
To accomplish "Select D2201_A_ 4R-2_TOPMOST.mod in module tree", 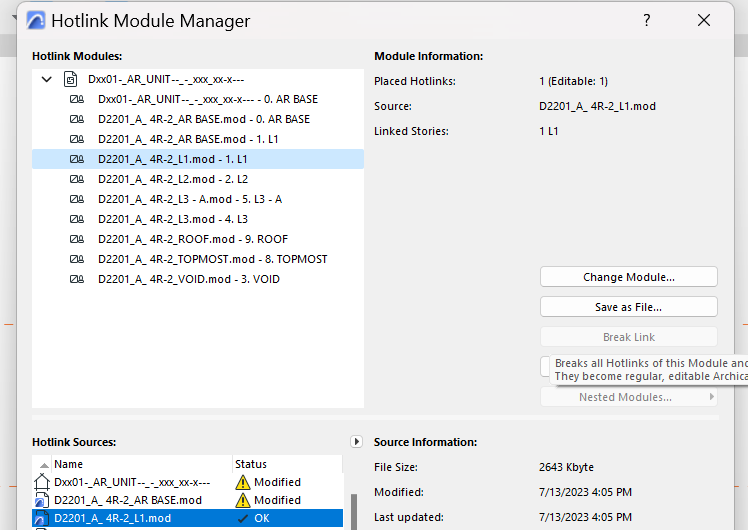I will (212, 259).
